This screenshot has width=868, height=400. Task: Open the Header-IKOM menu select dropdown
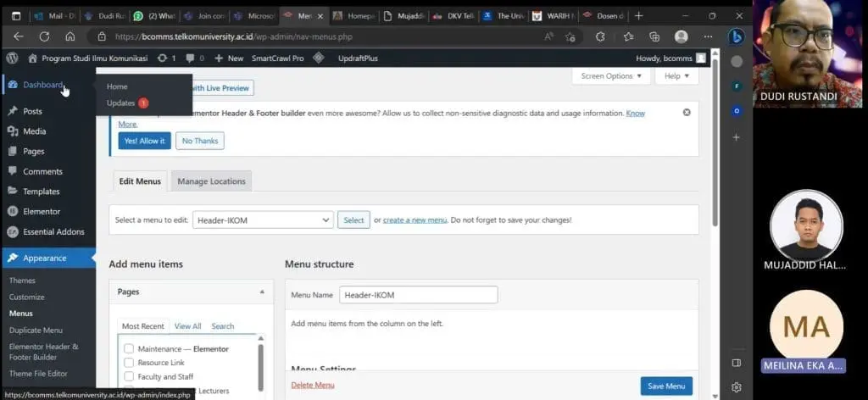click(263, 219)
